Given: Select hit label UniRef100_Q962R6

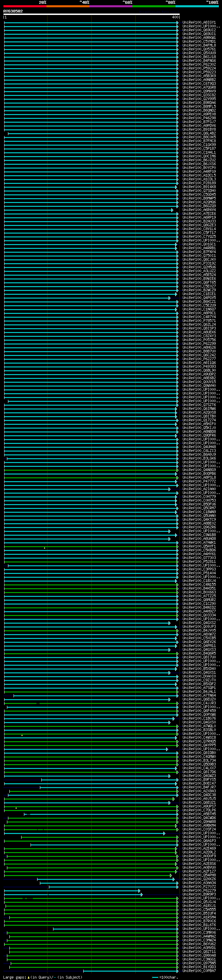Looking at the screenshot, I should (x=199, y=527).
